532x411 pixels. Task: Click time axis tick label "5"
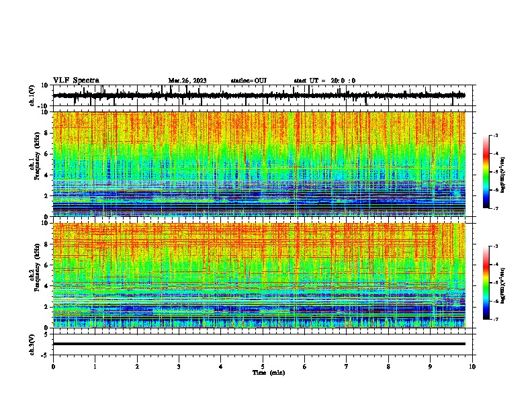click(263, 367)
